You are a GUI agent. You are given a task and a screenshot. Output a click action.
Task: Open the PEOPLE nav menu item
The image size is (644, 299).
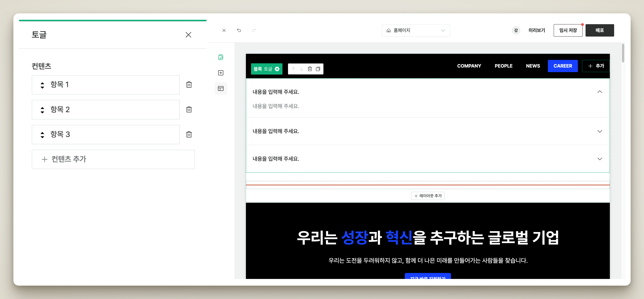(503, 66)
